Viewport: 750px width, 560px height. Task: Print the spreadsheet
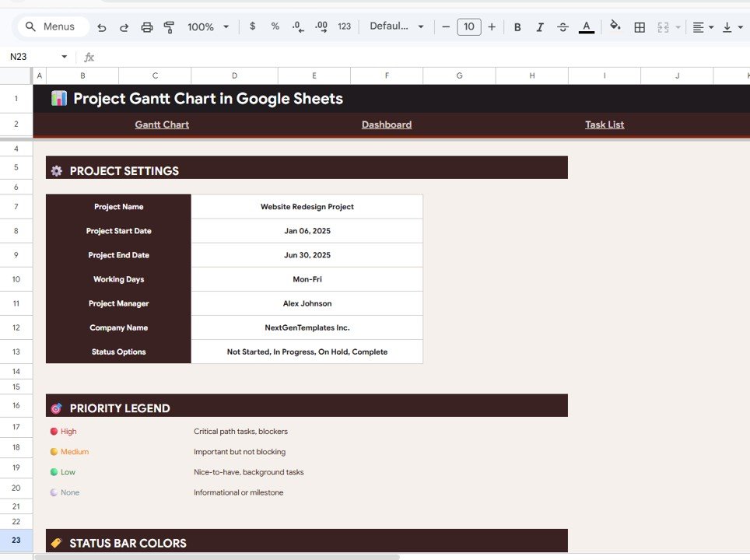pos(146,26)
